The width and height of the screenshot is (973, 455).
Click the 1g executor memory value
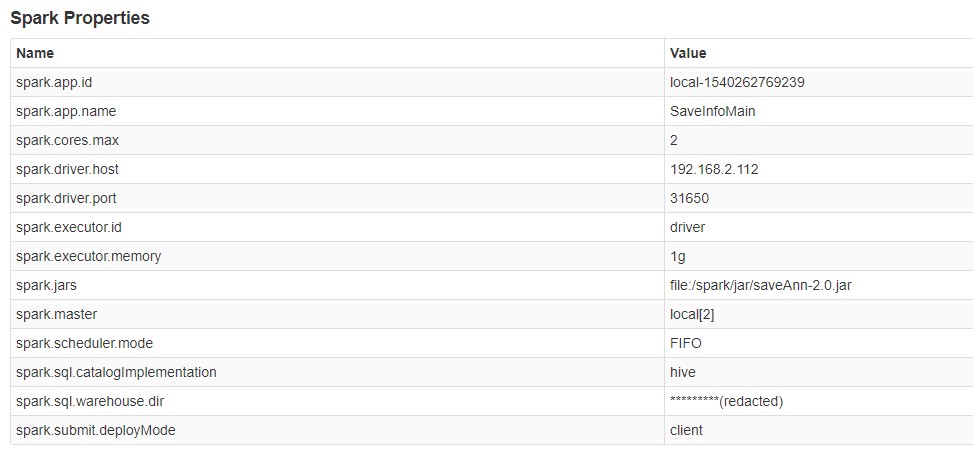pyautogui.click(x=678, y=256)
